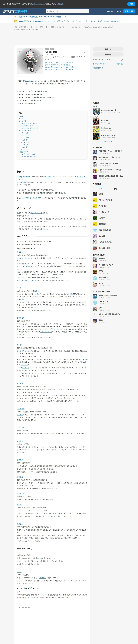Open popular article モミジ(フレア団)

104,248
